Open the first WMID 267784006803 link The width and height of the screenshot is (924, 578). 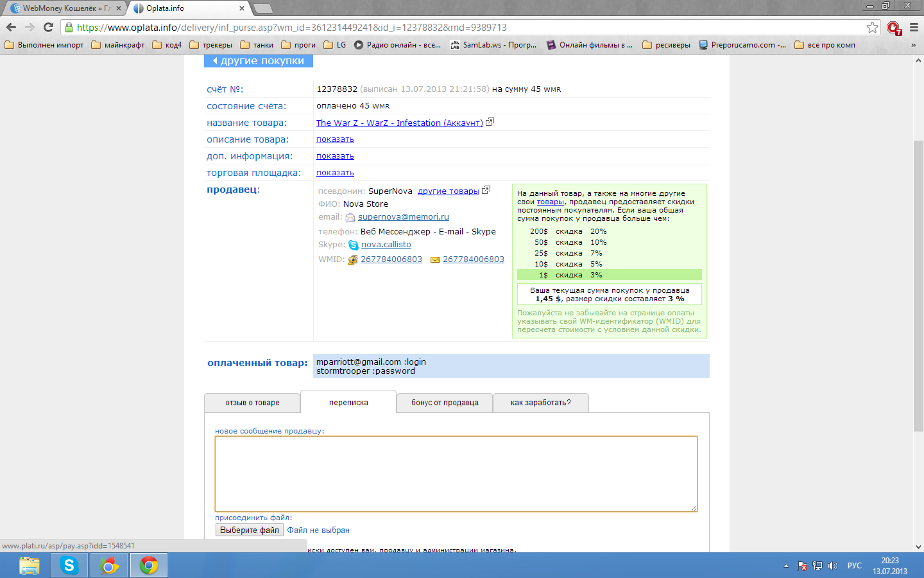point(391,259)
